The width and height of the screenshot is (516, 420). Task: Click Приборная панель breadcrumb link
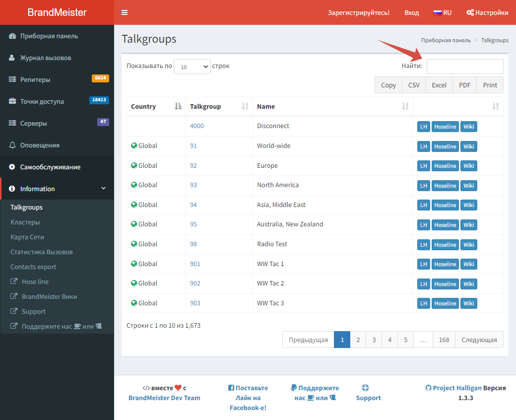[x=446, y=40]
